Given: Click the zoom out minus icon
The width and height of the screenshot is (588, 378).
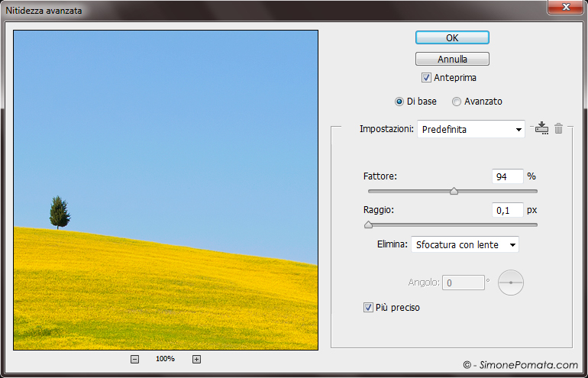Looking at the screenshot, I should point(134,359).
